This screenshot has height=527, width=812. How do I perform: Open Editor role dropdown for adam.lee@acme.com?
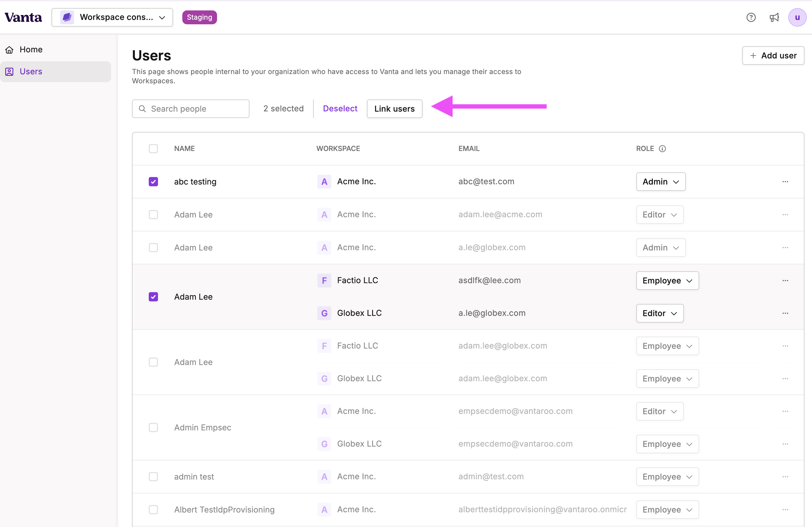click(x=659, y=215)
